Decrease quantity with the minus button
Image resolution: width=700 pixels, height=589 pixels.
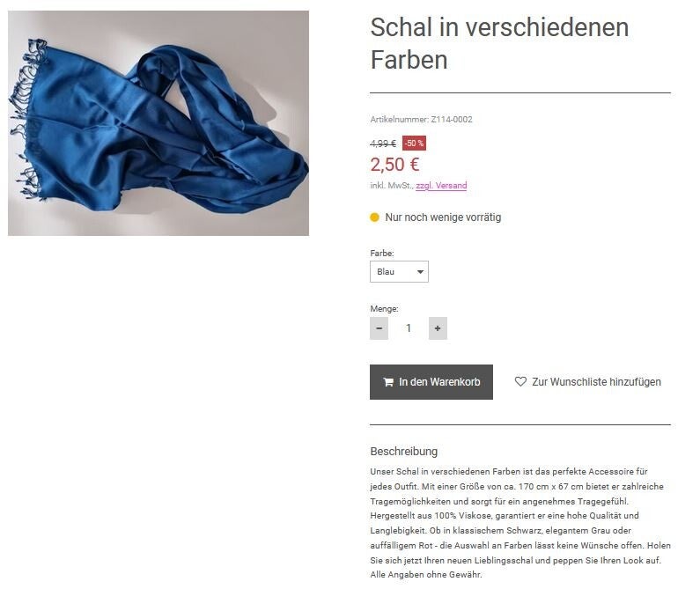coord(379,328)
